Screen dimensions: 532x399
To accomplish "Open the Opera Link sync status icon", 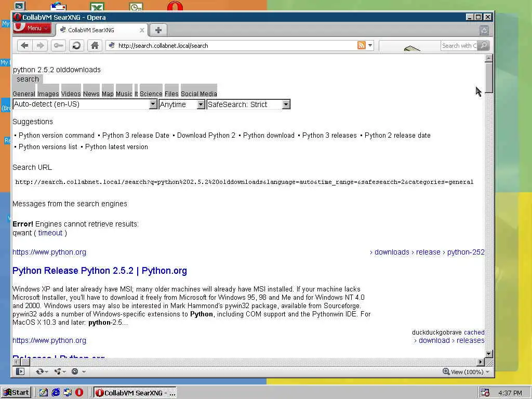I will [x=39, y=371].
